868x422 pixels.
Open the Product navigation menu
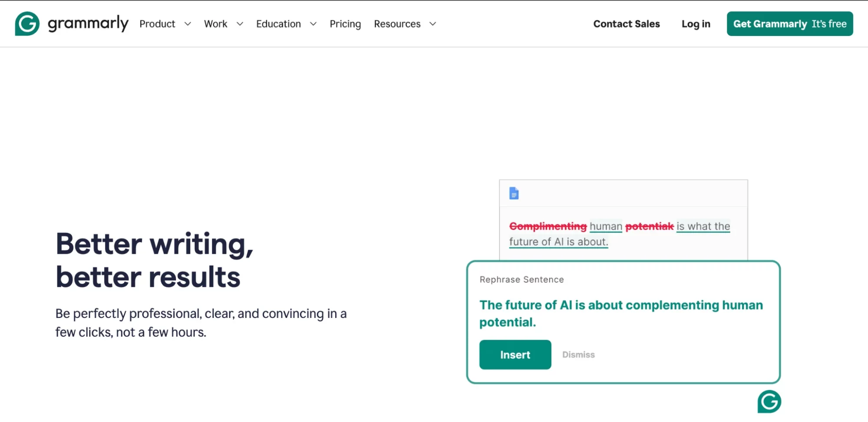pos(157,24)
